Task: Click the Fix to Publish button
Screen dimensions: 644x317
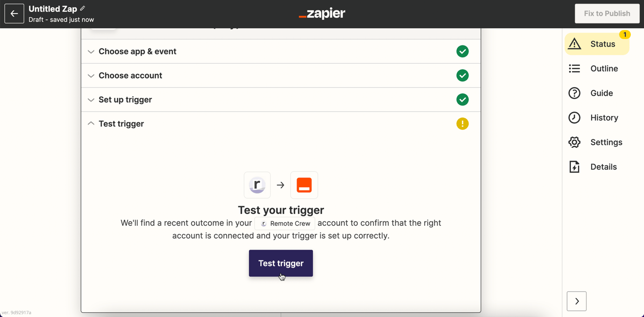Action: click(607, 14)
